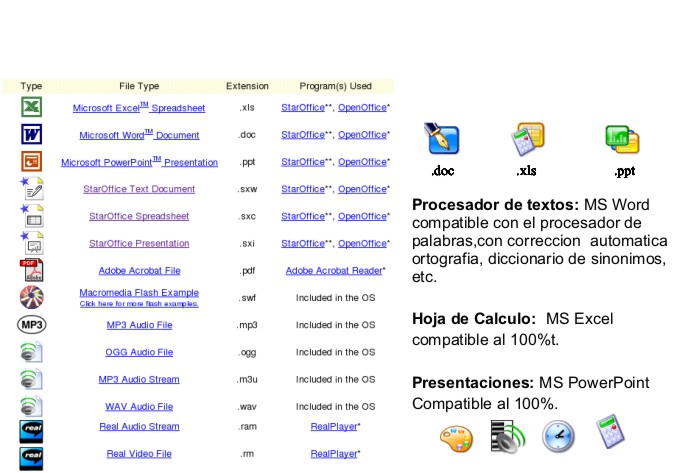675x473 pixels.
Task: Click the blue clock icon
Action: [x=558, y=436]
